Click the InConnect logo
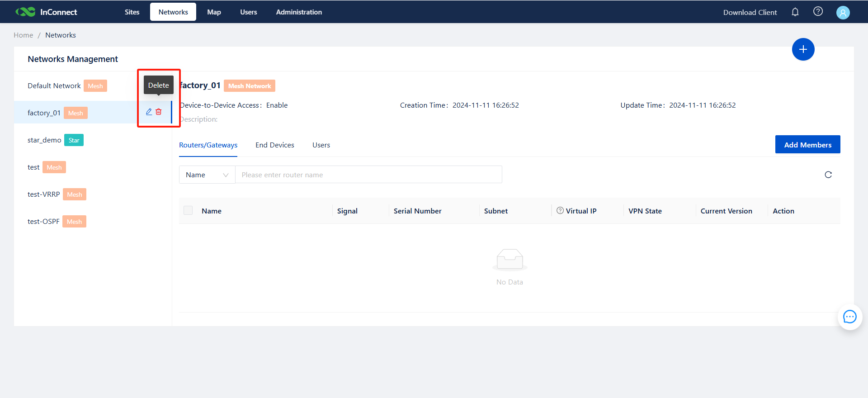This screenshot has height=398, width=868. pyautogui.click(x=47, y=12)
